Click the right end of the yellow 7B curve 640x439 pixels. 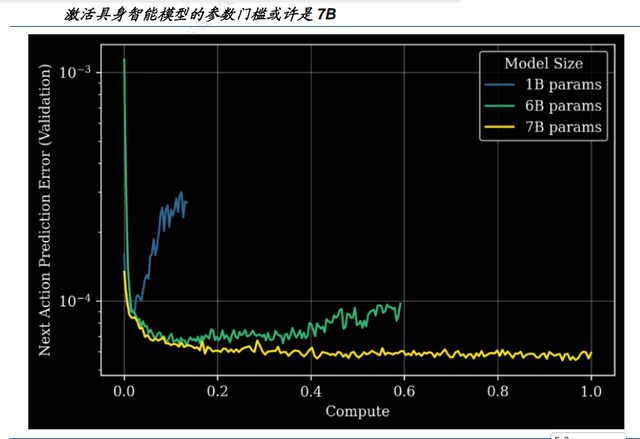(x=591, y=353)
